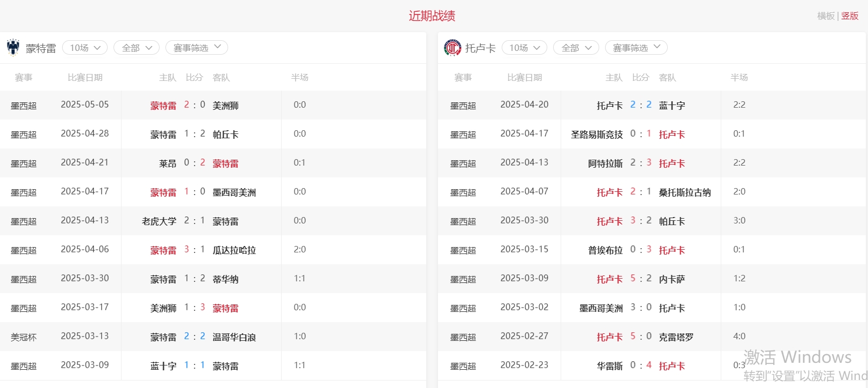
Task: Open 老虎大学 team in 2025-04-13 match
Action: 159,221
